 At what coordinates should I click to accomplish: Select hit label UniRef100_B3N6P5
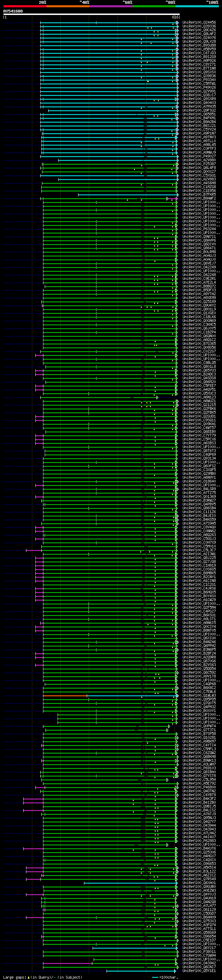199,650
